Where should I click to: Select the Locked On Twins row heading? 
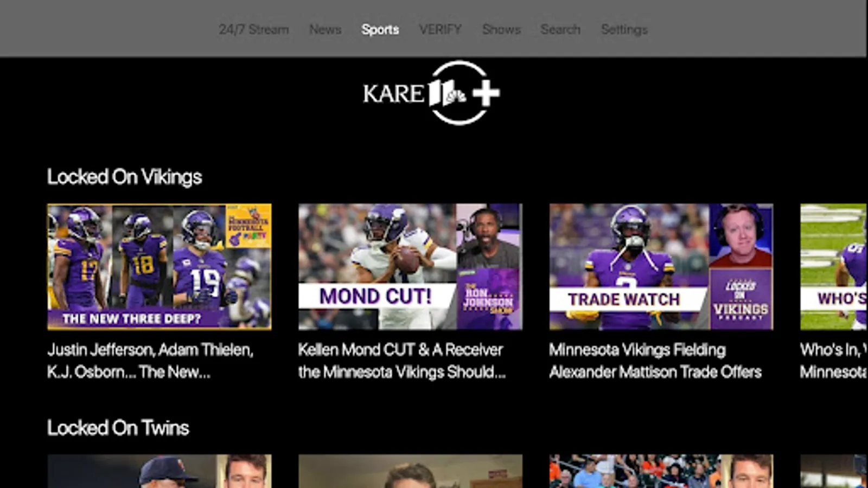coord(118,428)
